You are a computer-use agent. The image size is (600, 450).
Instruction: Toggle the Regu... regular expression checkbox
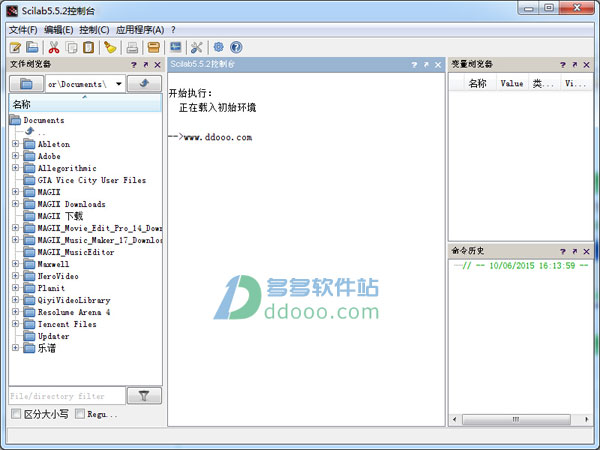(x=80, y=414)
